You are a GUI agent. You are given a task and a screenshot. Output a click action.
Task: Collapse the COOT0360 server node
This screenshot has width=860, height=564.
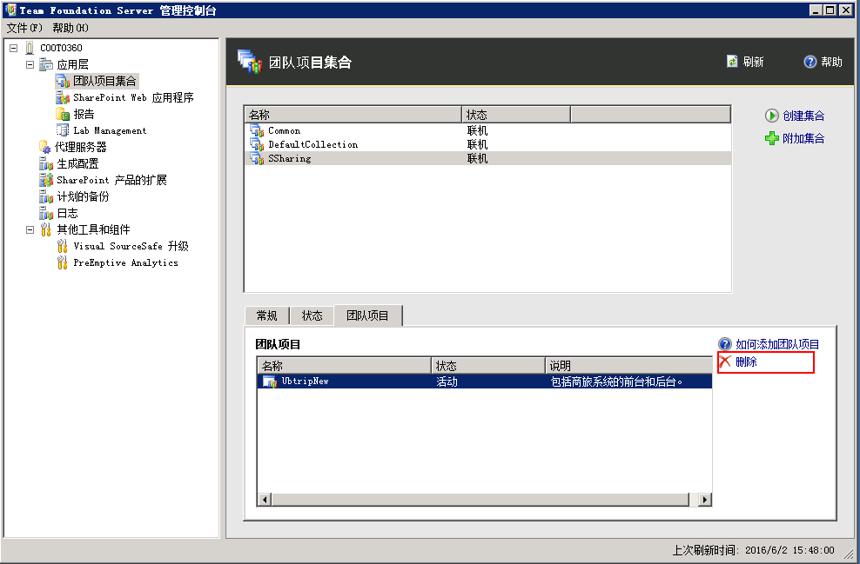click(x=13, y=48)
